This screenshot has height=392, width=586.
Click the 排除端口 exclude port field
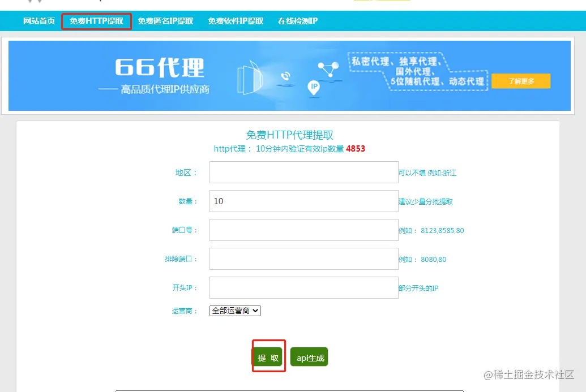coord(303,259)
